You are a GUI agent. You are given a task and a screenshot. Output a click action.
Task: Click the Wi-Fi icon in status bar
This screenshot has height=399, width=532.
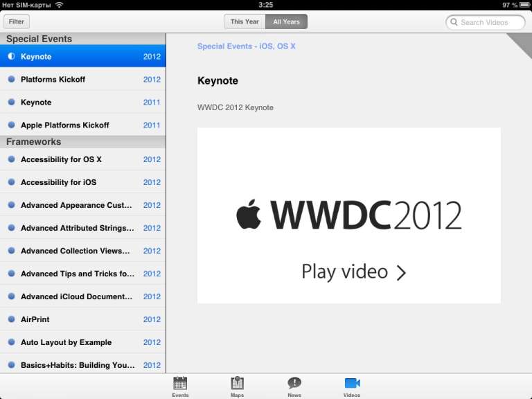[x=60, y=5]
